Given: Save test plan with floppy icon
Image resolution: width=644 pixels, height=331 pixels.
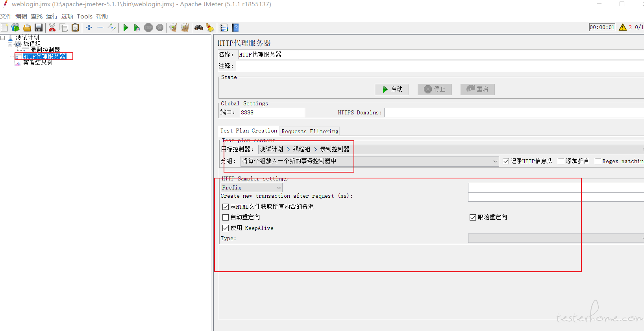Looking at the screenshot, I should [39, 28].
